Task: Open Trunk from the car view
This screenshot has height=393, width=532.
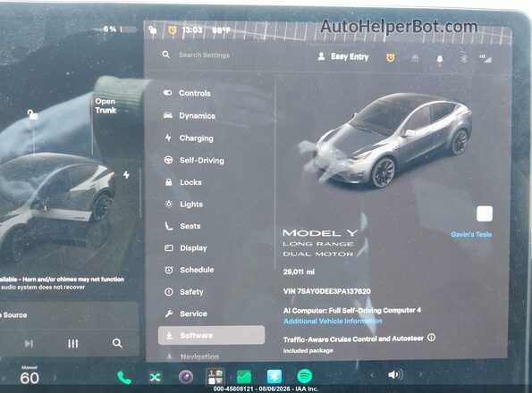Action: (x=106, y=105)
